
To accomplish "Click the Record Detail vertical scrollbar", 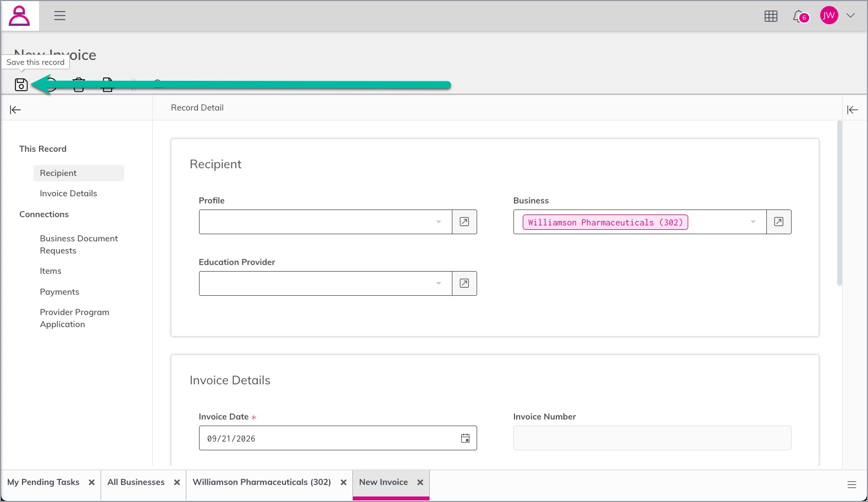I will pyautogui.click(x=839, y=203).
